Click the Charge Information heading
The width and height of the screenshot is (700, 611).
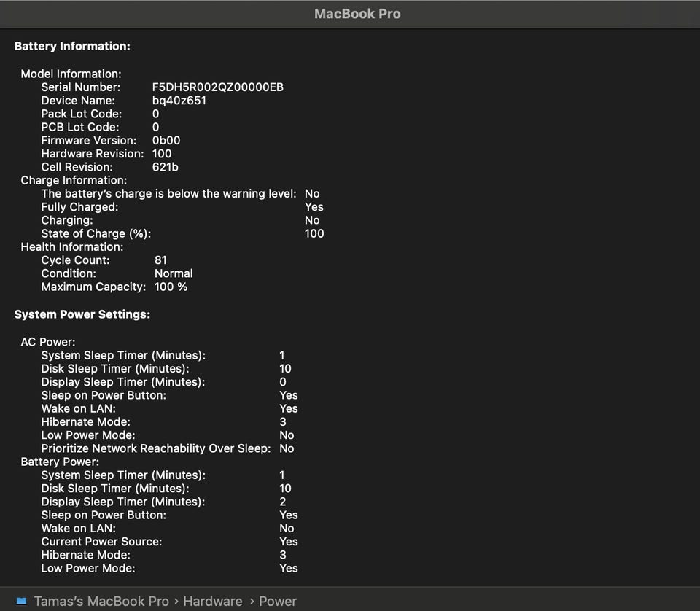click(74, 180)
